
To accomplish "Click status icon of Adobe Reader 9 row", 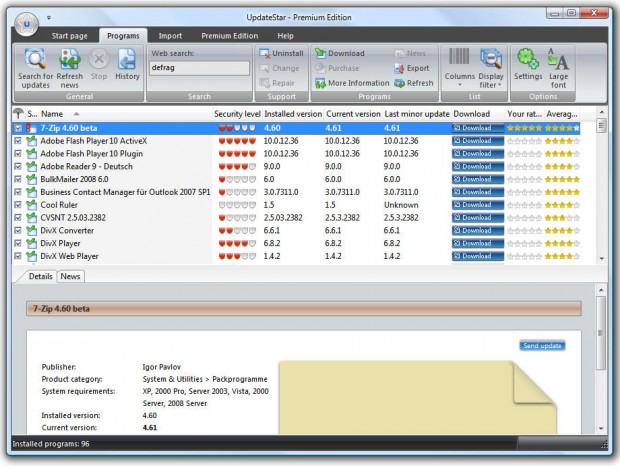I will (x=31, y=166).
